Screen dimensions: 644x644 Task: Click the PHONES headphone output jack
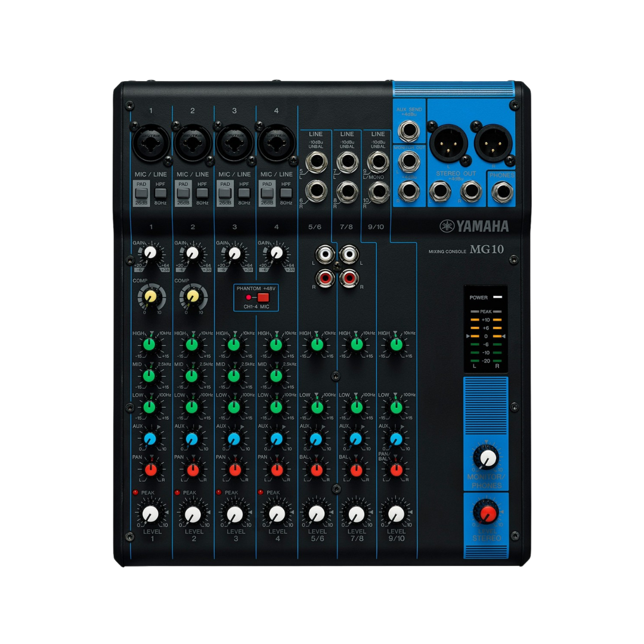(x=501, y=192)
